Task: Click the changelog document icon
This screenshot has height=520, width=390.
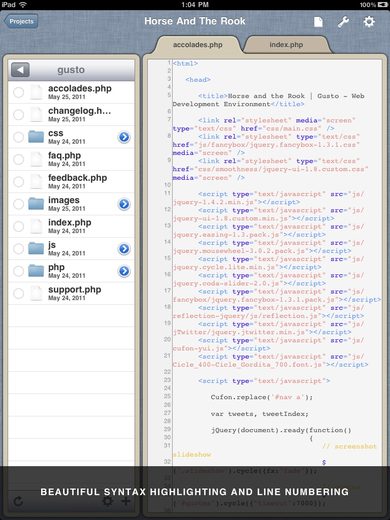Action: click(36, 114)
